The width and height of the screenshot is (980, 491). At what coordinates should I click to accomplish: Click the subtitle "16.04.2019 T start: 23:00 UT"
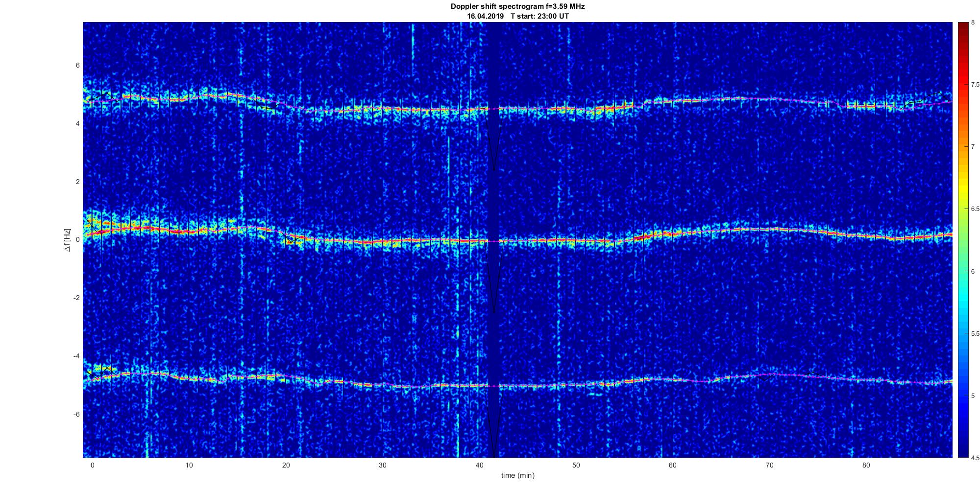517,16
